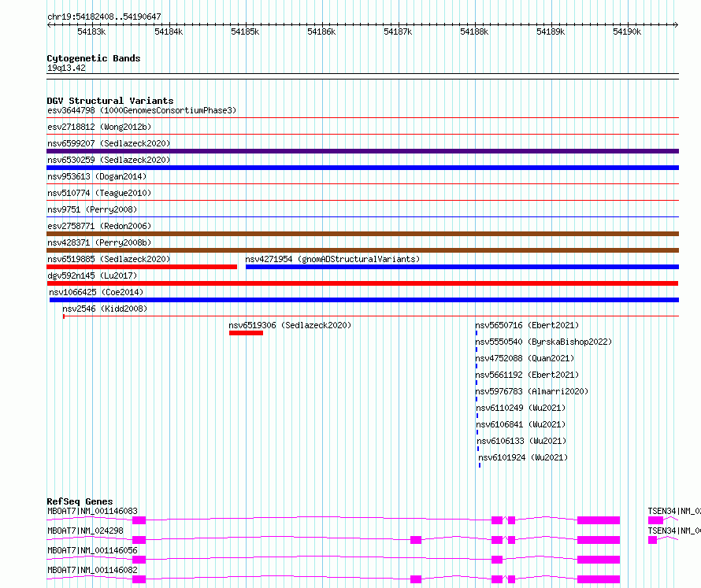Click the red nsv6519885 (Sedlazeck2020) bar
This screenshot has height=588, width=701.
[142, 267]
